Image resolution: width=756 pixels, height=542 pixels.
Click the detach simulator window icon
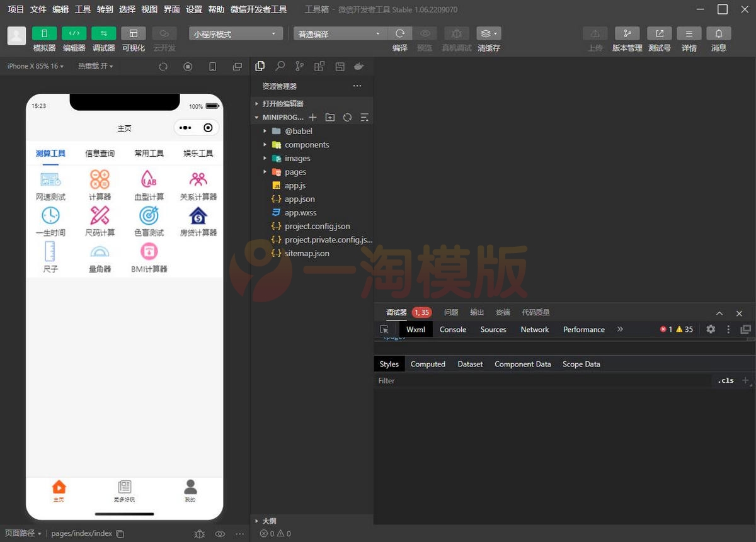[x=237, y=66]
